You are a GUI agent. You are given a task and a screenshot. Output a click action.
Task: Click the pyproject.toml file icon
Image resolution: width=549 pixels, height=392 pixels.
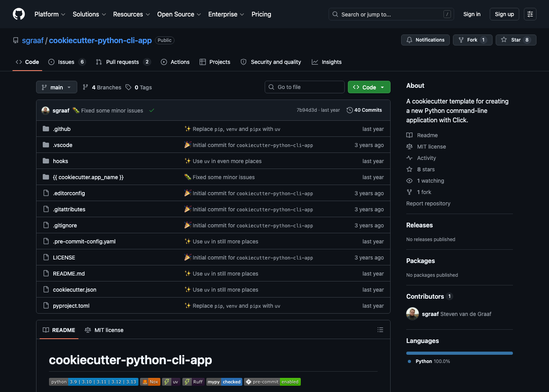tap(46, 306)
